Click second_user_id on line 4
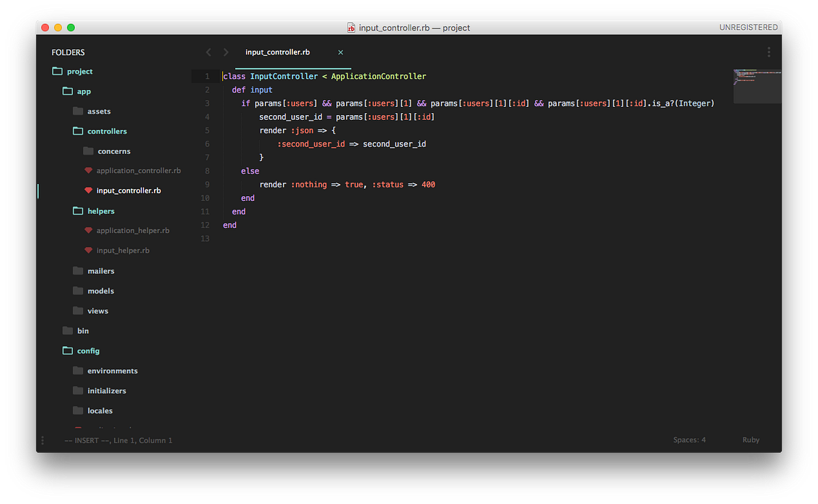Viewport: 818px width, 504px height. 290,117
